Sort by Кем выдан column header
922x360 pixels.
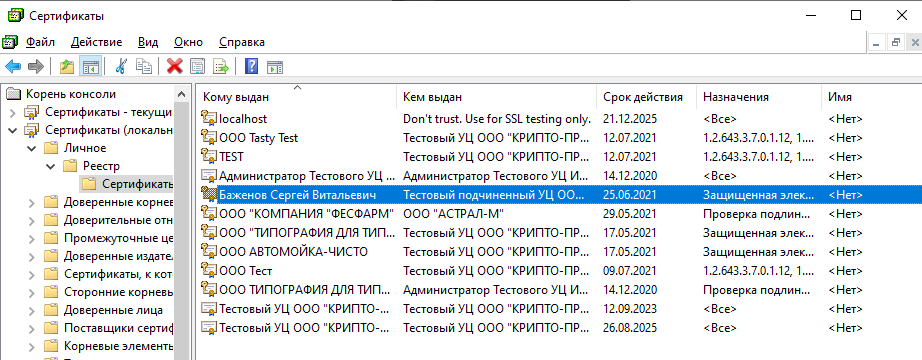pos(497,98)
